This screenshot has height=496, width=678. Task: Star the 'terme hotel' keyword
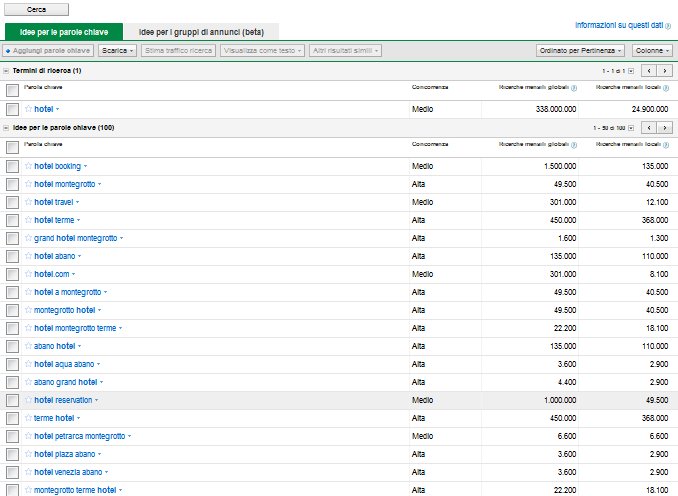(x=29, y=418)
